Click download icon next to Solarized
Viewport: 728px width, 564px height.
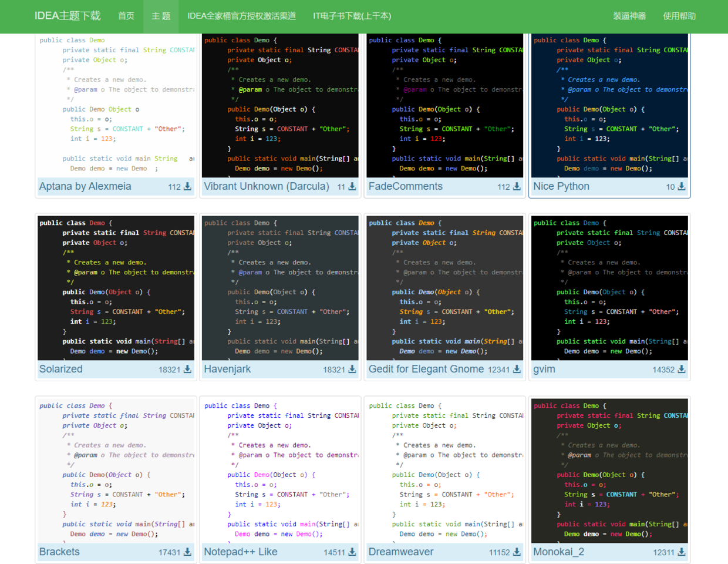(187, 370)
